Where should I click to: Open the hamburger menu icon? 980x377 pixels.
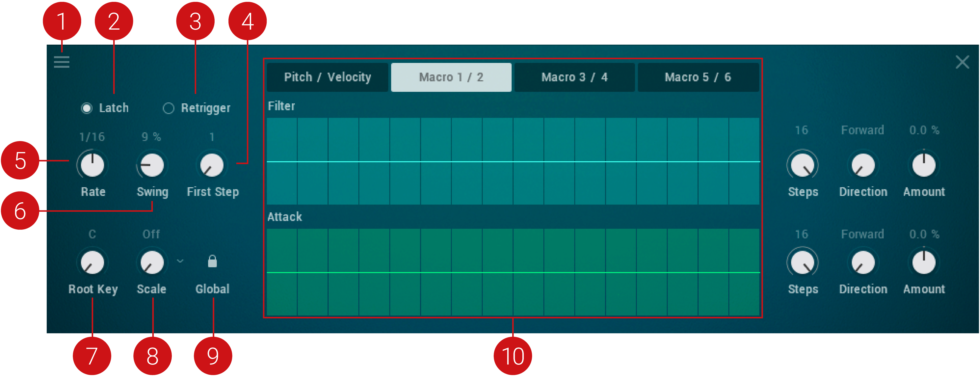pos(61,62)
